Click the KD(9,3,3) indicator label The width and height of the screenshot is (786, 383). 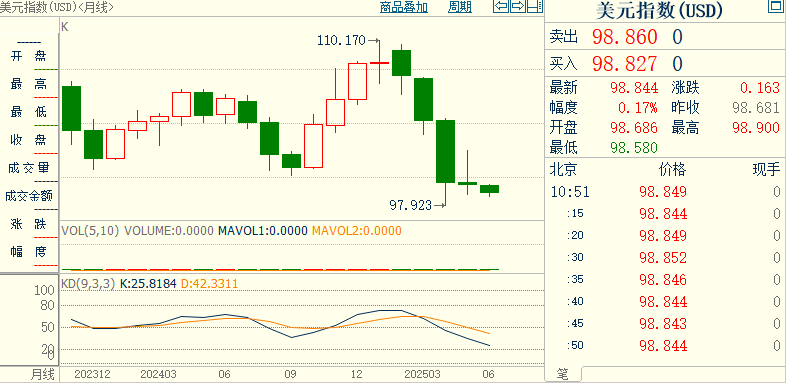[88, 284]
